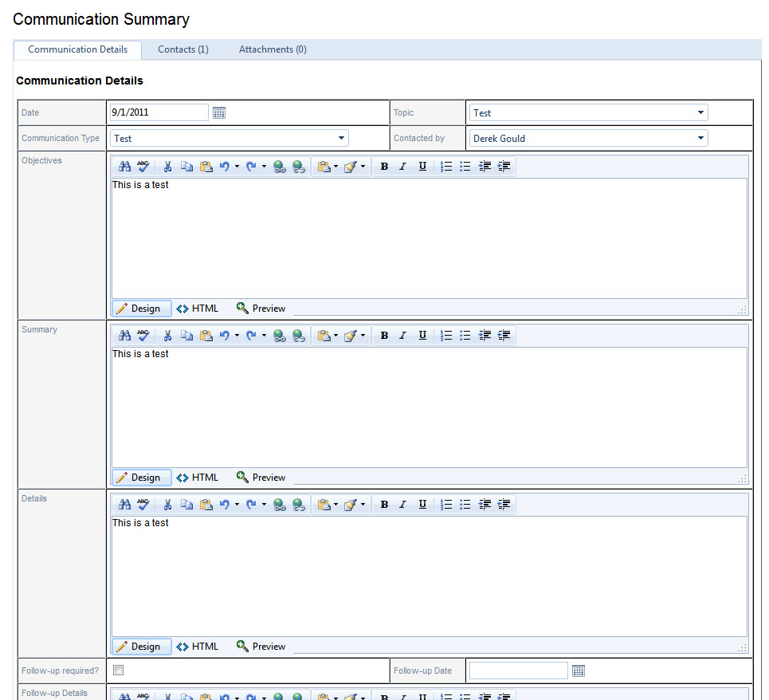Toggle Underline in Objectives editor

point(422,167)
